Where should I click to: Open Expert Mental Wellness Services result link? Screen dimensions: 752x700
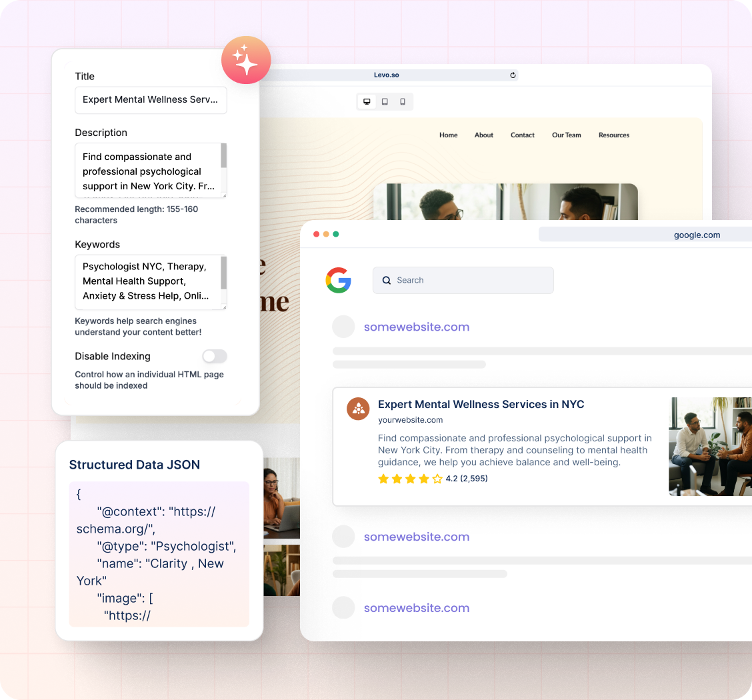pyautogui.click(x=481, y=404)
